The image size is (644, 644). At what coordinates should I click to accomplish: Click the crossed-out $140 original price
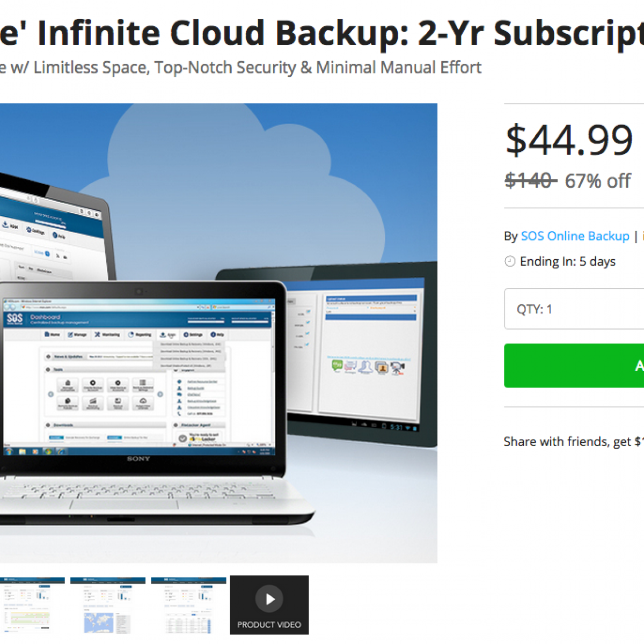(530, 181)
